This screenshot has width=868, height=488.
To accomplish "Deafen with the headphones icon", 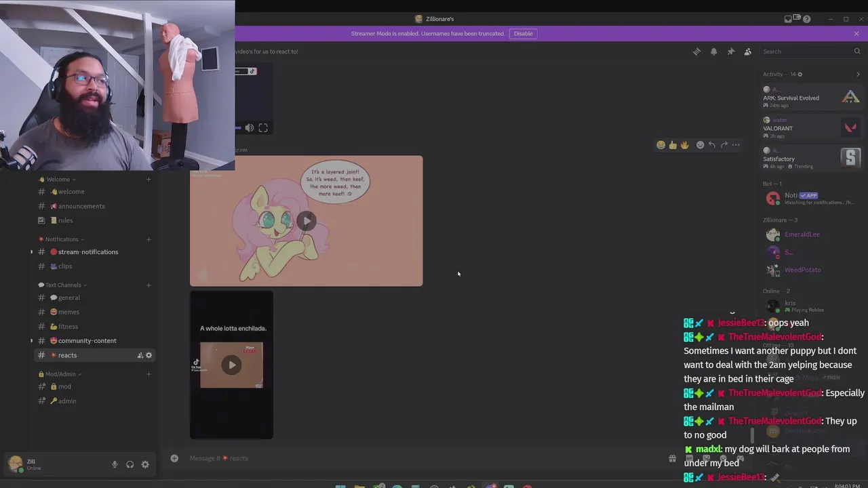I will point(130,464).
